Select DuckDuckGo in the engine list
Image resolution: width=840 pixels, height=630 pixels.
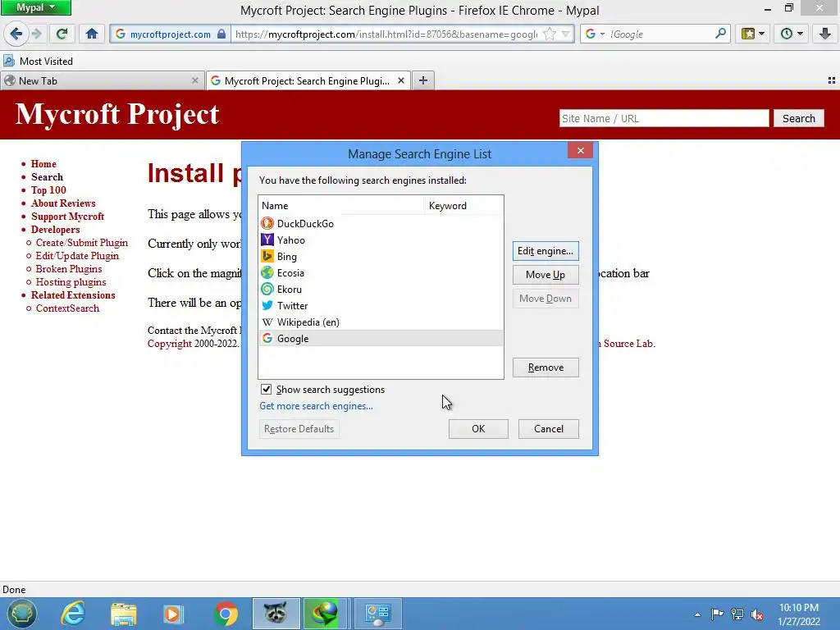381,223
